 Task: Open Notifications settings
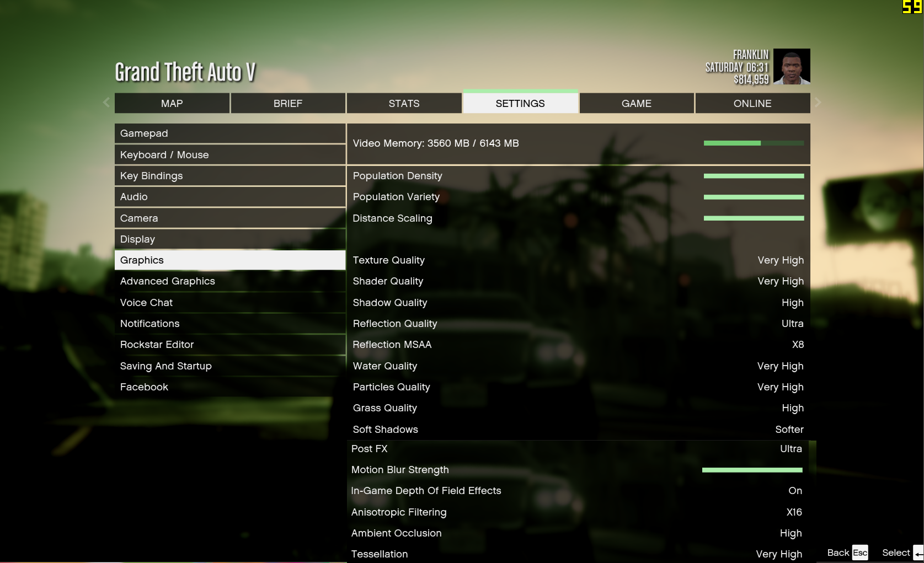pyautogui.click(x=230, y=324)
